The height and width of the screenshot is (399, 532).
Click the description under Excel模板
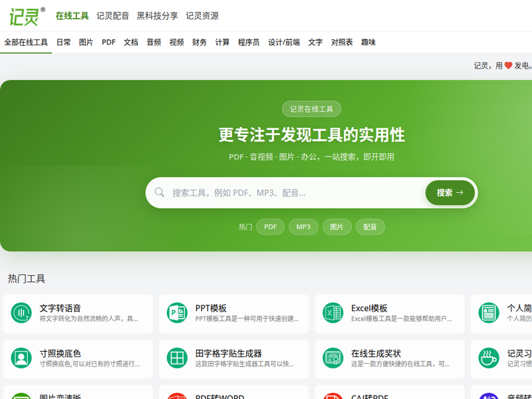click(x=402, y=319)
